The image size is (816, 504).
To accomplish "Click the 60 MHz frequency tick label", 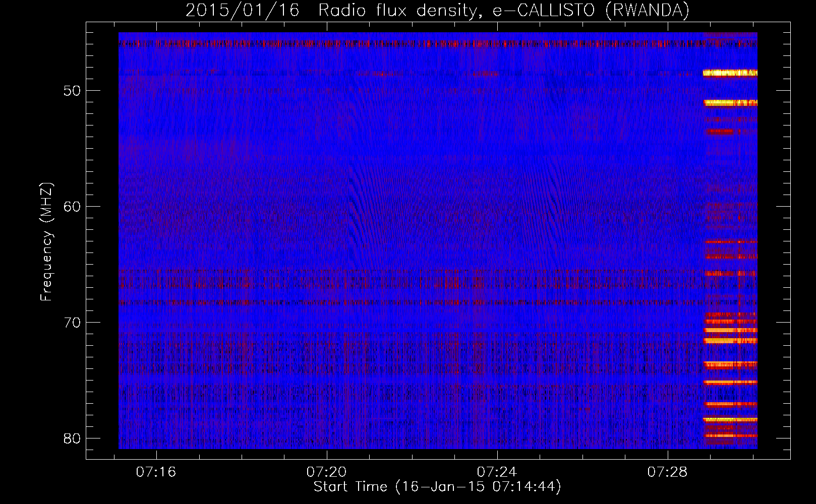I will point(72,207).
